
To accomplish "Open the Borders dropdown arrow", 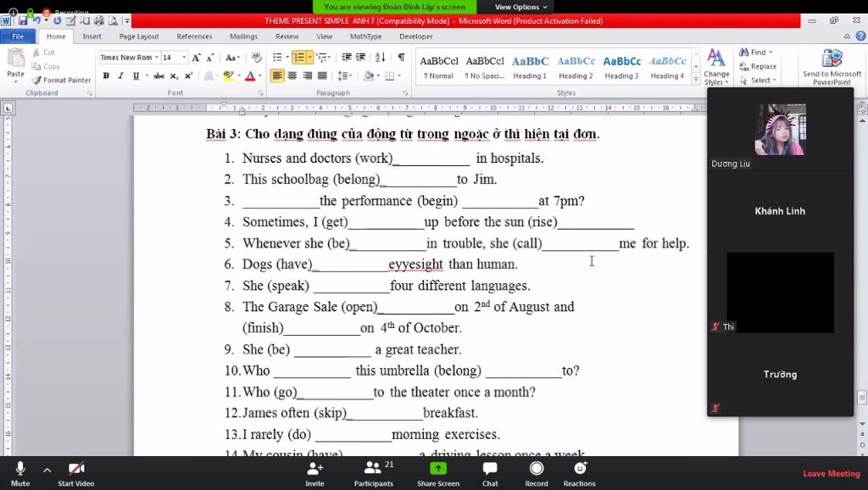I will 399,75.
